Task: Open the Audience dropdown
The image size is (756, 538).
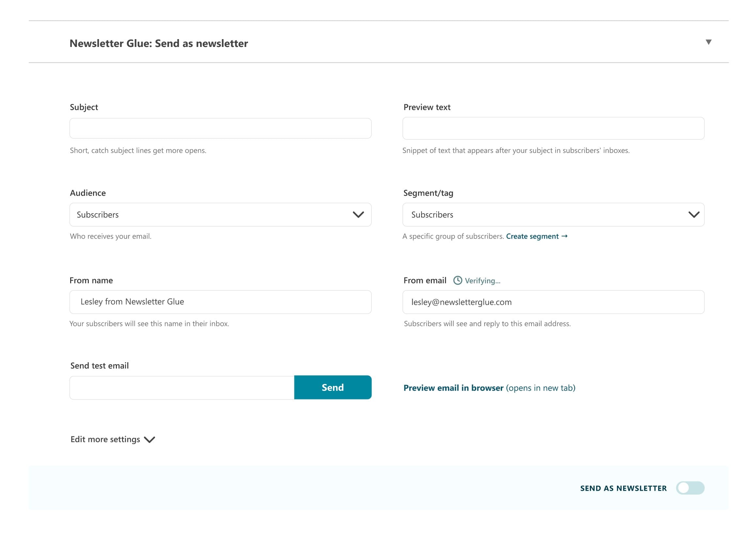Action: (212, 215)
